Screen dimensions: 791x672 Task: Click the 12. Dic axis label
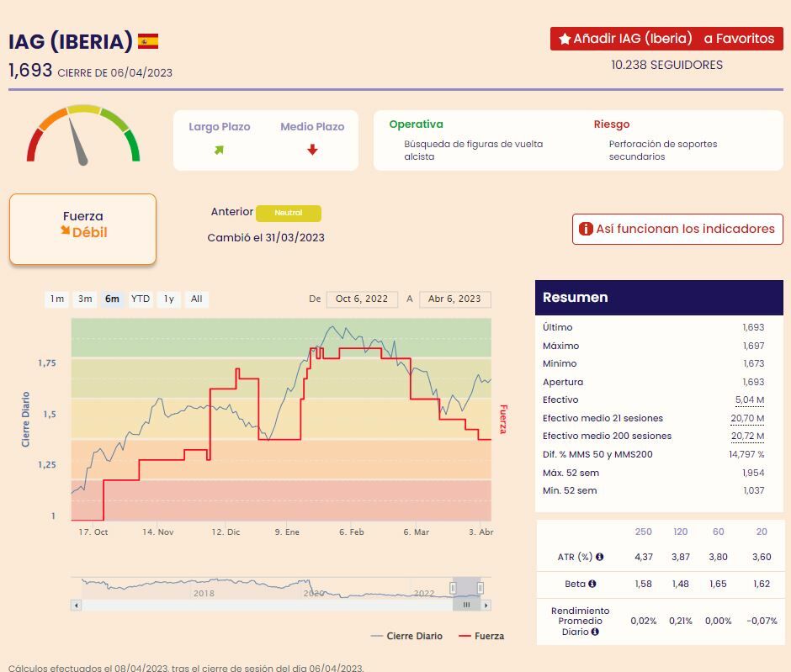click(226, 532)
